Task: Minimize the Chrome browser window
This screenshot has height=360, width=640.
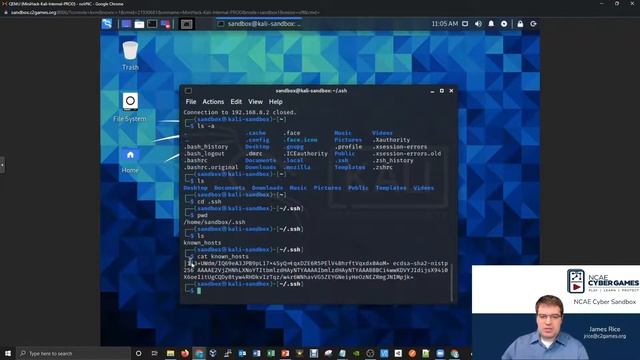Action: point(601,3)
